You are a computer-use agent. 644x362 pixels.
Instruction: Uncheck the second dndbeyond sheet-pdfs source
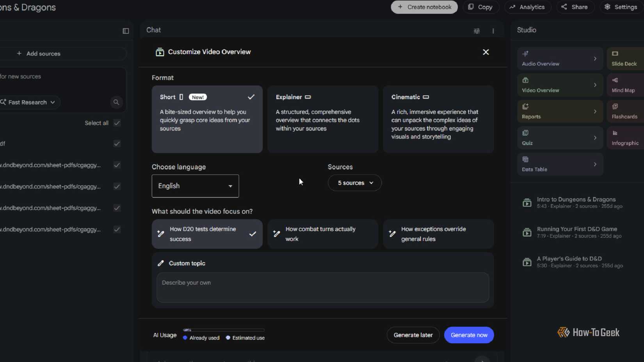point(117,186)
